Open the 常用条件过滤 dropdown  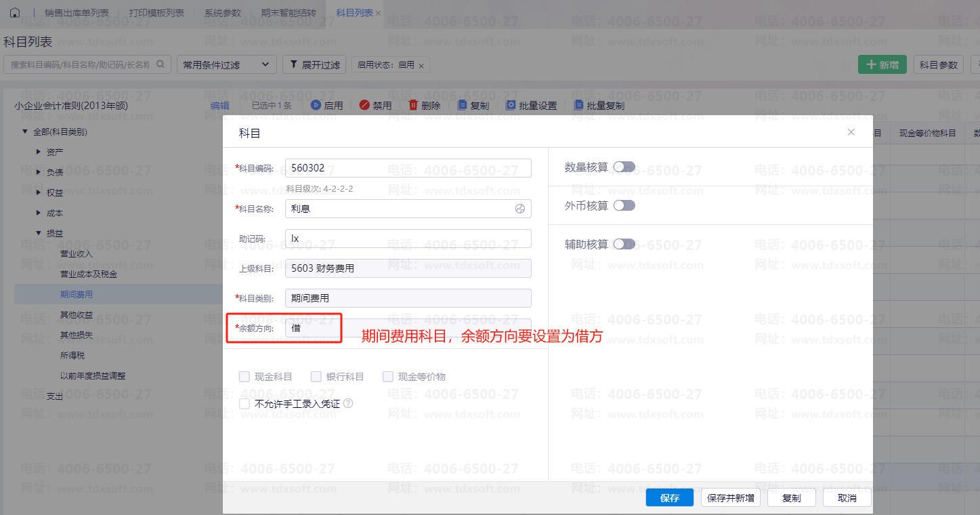227,65
